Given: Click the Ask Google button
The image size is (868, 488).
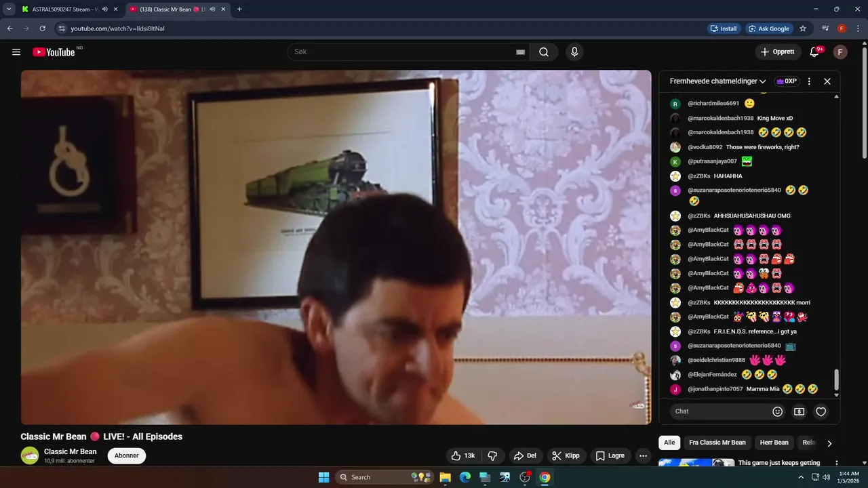Looking at the screenshot, I should [769, 28].
